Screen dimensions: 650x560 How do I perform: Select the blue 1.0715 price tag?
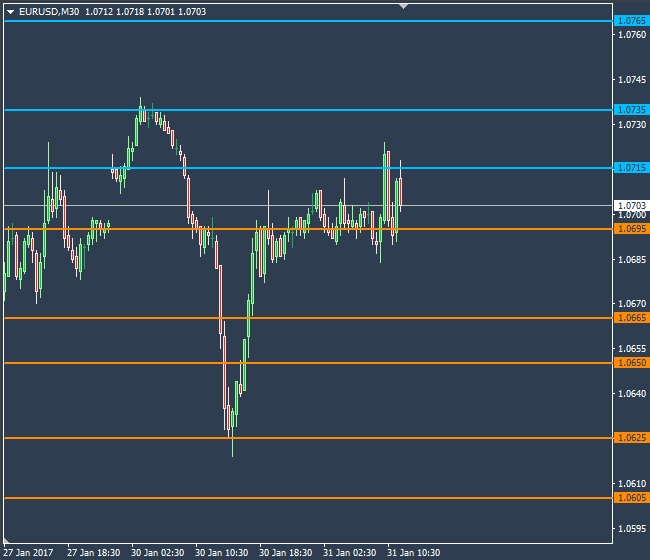pos(630,168)
